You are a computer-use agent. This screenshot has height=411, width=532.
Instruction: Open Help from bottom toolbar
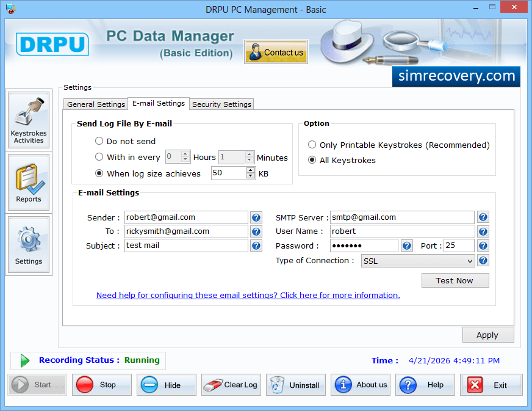[x=425, y=385]
